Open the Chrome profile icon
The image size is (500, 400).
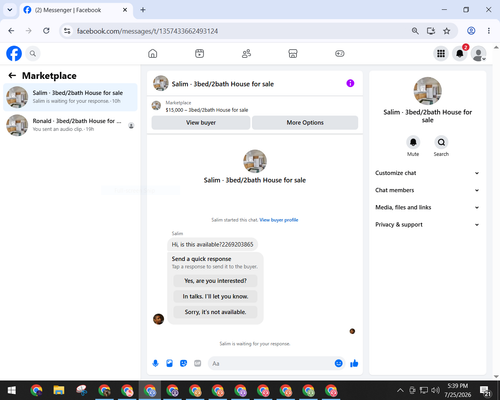[471, 31]
